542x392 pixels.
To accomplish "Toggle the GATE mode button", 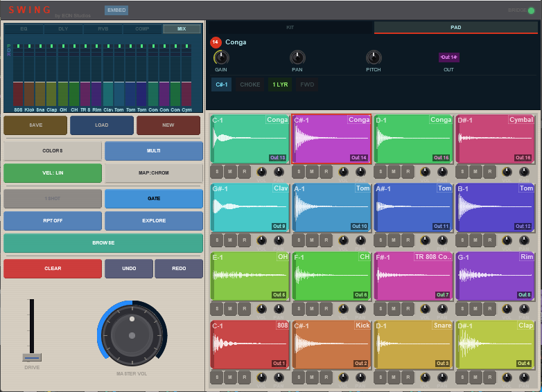I will (x=154, y=199).
